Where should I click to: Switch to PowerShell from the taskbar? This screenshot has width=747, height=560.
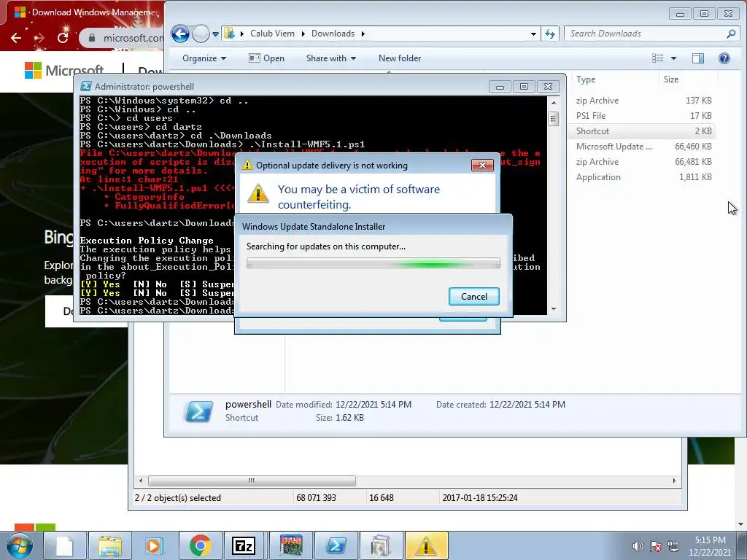(x=336, y=545)
